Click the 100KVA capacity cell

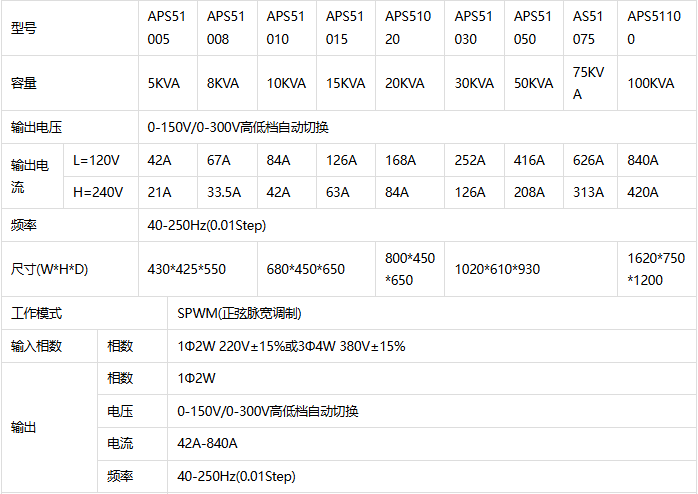(x=652, y=84)
